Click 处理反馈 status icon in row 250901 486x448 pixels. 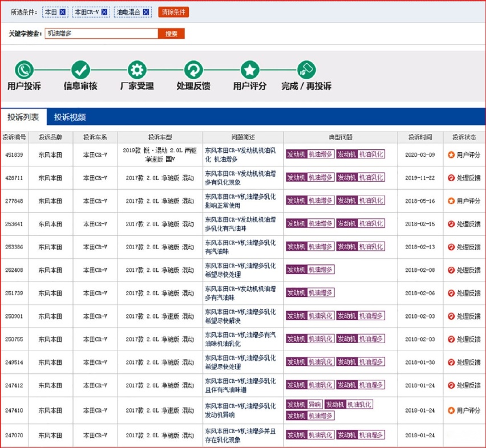[451, 316]
